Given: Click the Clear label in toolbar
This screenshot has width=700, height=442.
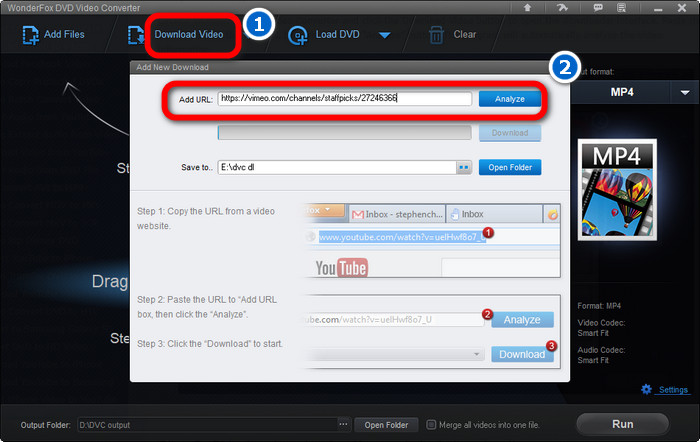Looking at the screenshot, I should click(465, 34).
